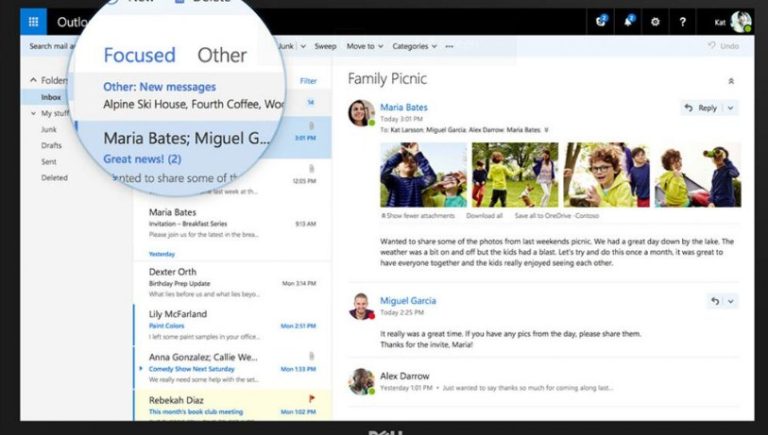Viewport: 768px width, 435px height.
Task: Collapse the conversation with the double chevron
Action: pos(731,81)
